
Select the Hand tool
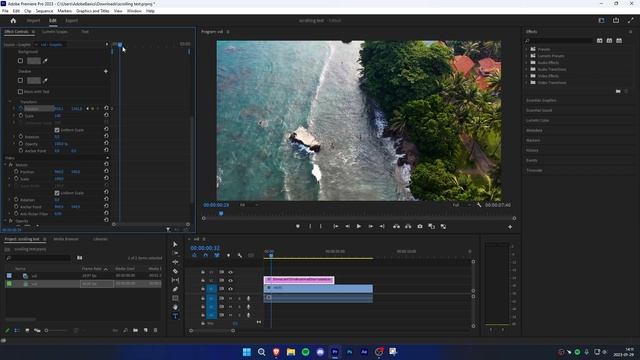(x=175, y=307)
